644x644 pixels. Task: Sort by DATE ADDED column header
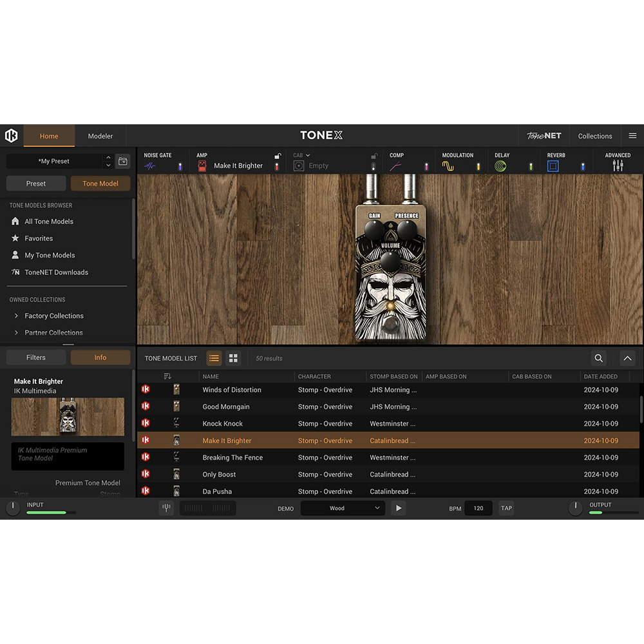point(600,376)
